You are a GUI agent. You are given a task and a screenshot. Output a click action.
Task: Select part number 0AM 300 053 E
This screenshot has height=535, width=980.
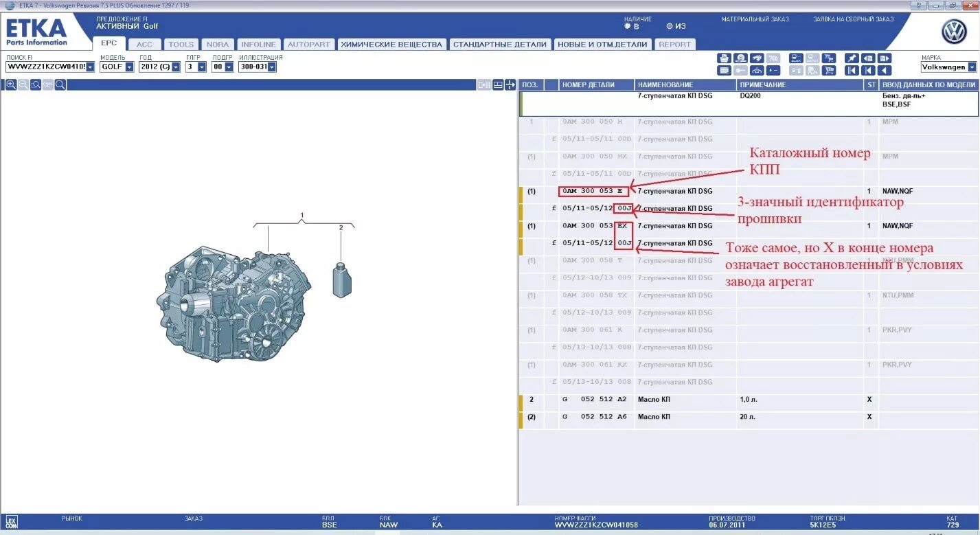click(593, 191)
